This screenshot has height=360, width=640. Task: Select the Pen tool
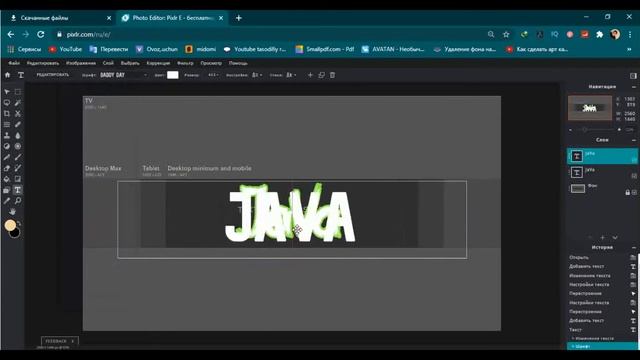tap(7, 157)
